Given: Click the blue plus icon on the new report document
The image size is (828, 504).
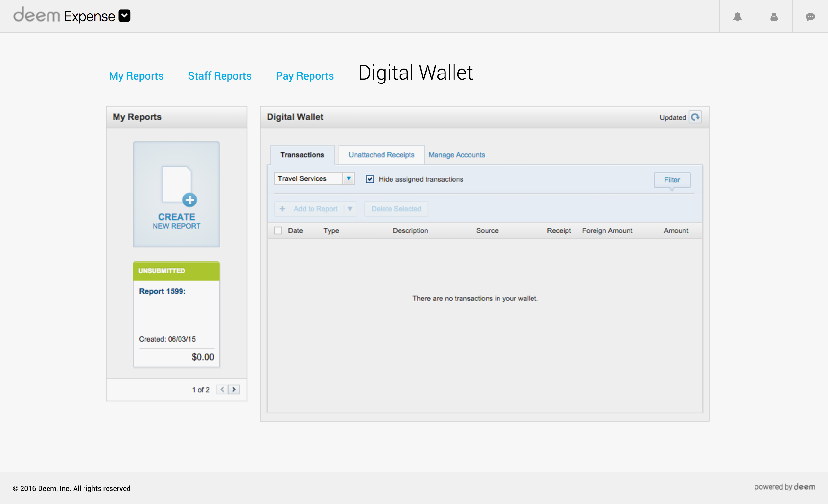Looking at the screenshot, I should [189, 200].
